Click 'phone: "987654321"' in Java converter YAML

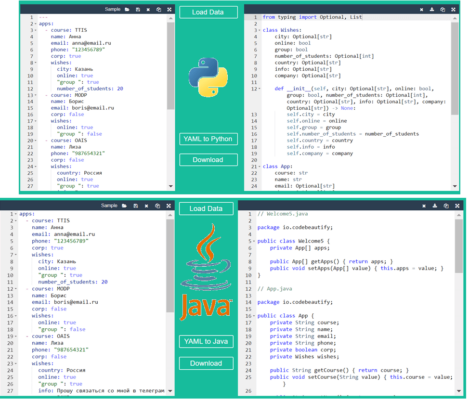[x=60, y=350]
